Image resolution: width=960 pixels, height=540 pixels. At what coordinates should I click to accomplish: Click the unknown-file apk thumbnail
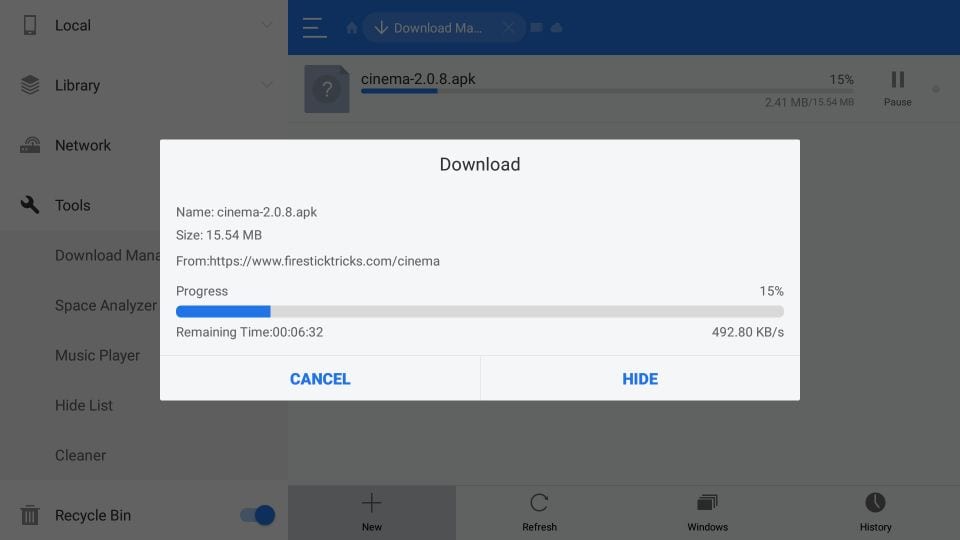coord(327,89)
